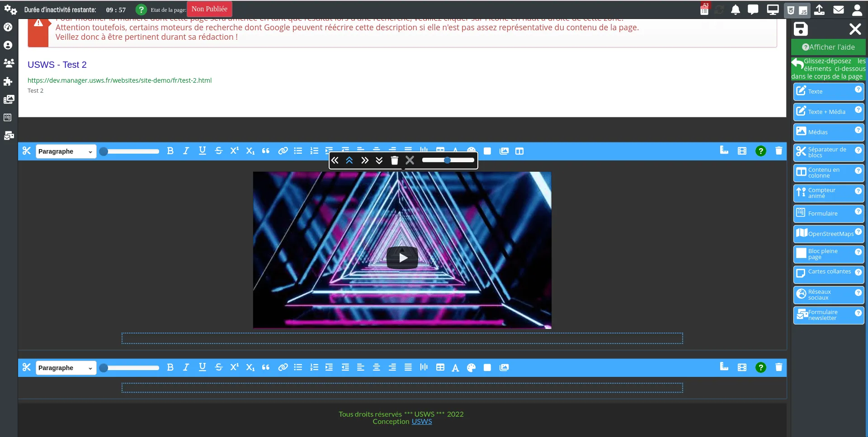Open the Paragraphe dropdown of the first block
Screen dimensions: 868x437
coord(66,151)
